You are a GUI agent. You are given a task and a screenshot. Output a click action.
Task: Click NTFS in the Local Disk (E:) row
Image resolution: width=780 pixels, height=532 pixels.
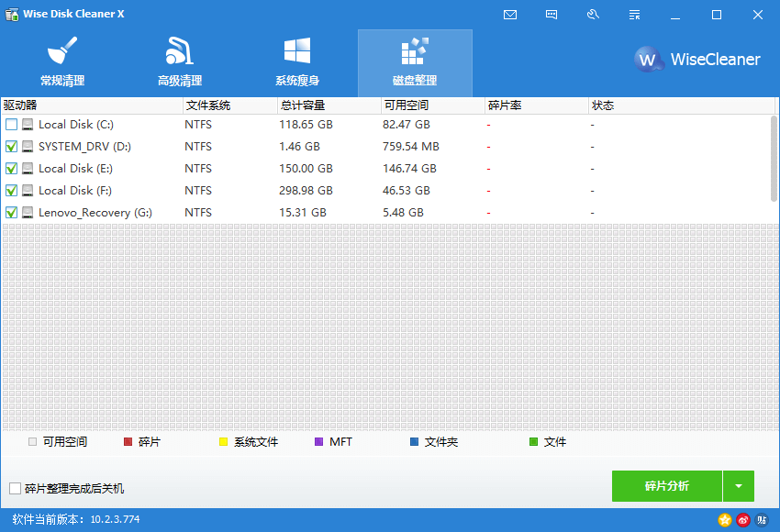tap(198, 169)
